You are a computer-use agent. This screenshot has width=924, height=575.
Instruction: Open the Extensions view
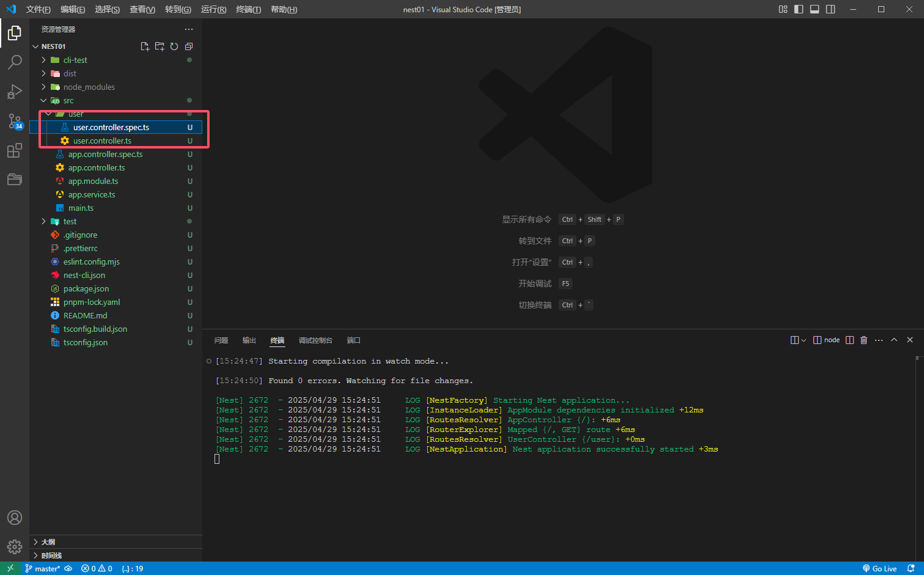15,150
